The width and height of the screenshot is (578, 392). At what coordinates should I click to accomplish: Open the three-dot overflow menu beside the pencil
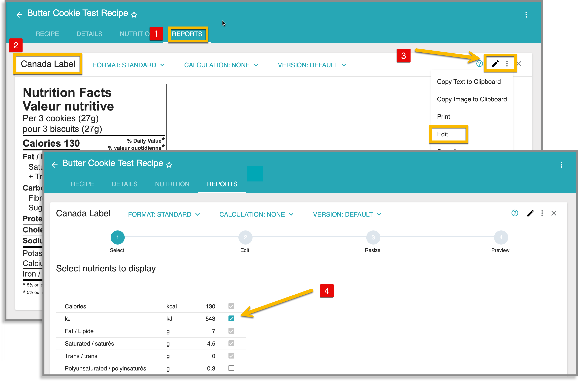[x=507, y=64]
